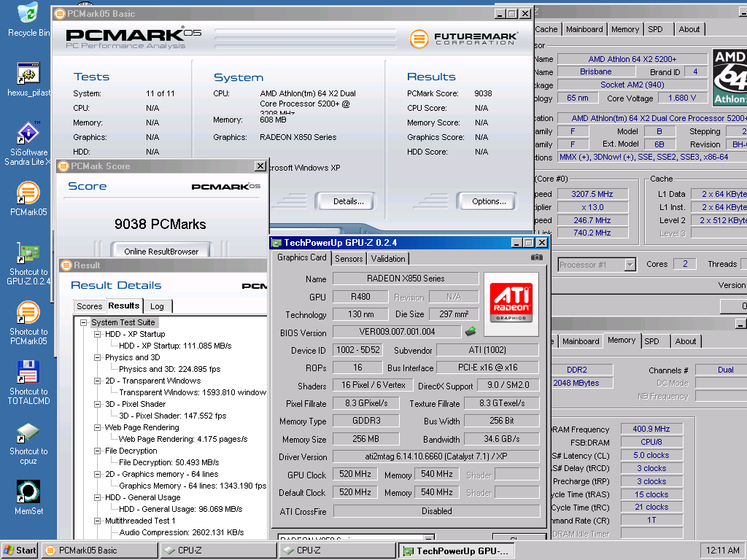This screenshot has width=747, height=560.
Task: Collapse the 2D - Transparent Windows node
Action: 97,381
